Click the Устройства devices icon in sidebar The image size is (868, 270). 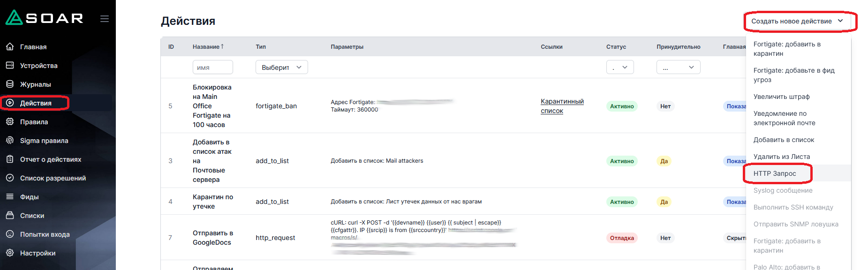[x=10, y=66]
